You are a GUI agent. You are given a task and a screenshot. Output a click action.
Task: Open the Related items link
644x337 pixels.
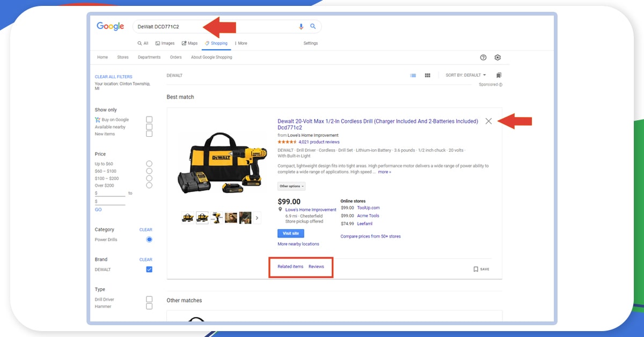[290, 267]
